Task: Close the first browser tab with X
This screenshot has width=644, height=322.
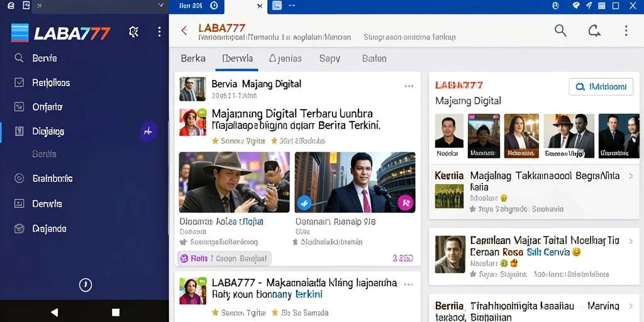Action: pyautogui.click(x=260, y=6)
